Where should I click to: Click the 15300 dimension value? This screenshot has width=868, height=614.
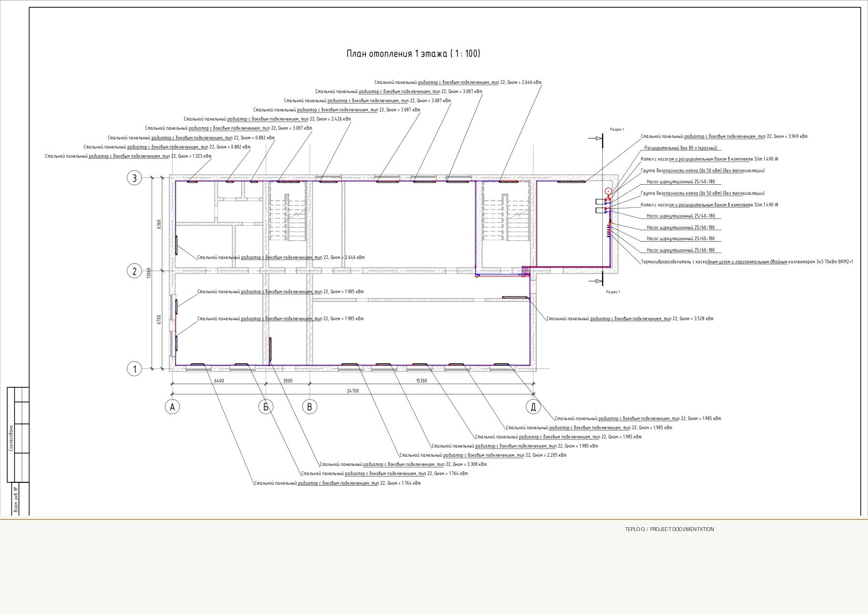(x=421, y=381)
